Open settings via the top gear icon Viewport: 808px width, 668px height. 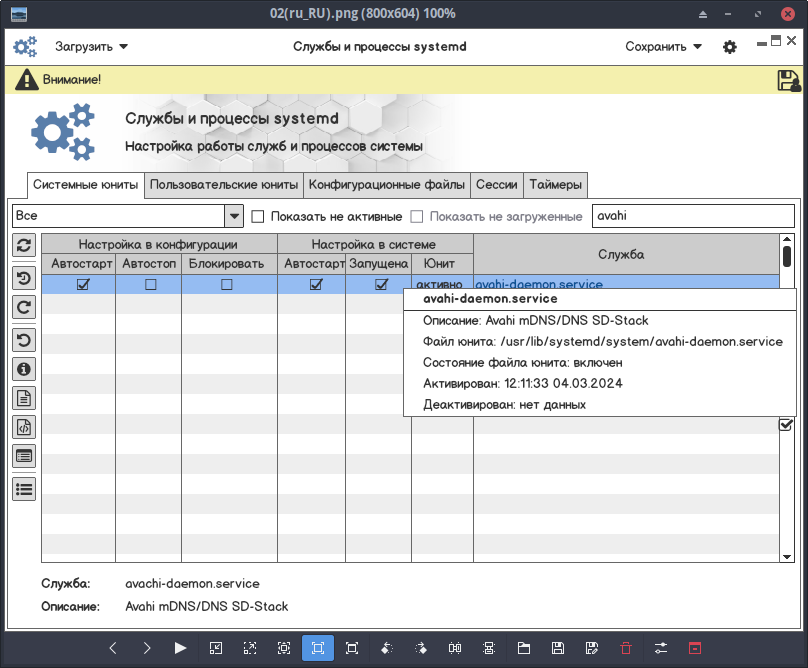tap(730, 47)
